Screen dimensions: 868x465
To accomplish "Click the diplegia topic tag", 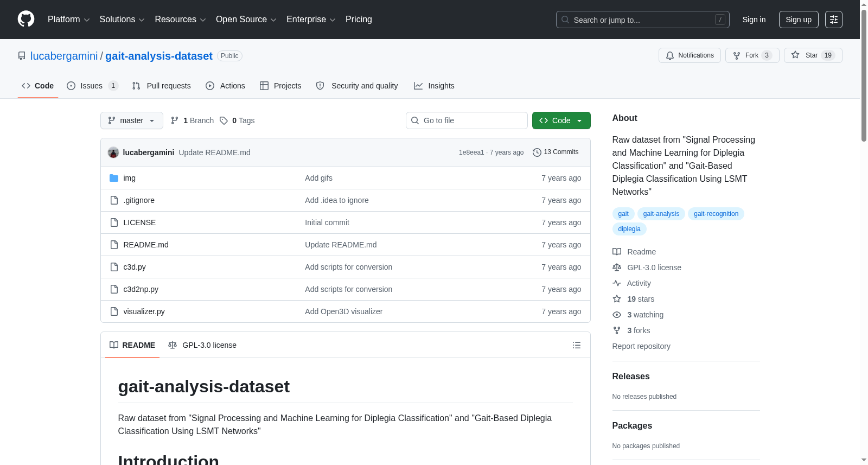I will point(629,229).
